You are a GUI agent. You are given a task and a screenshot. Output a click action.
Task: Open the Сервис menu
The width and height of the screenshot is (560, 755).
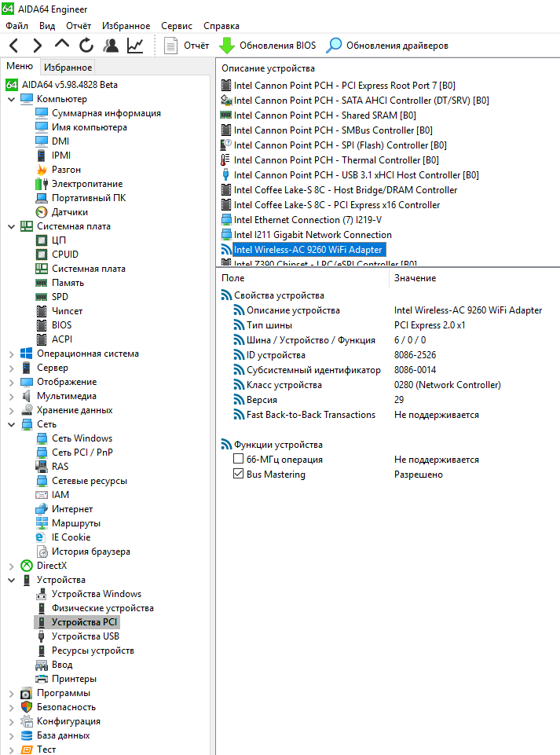tap(177, 25)
